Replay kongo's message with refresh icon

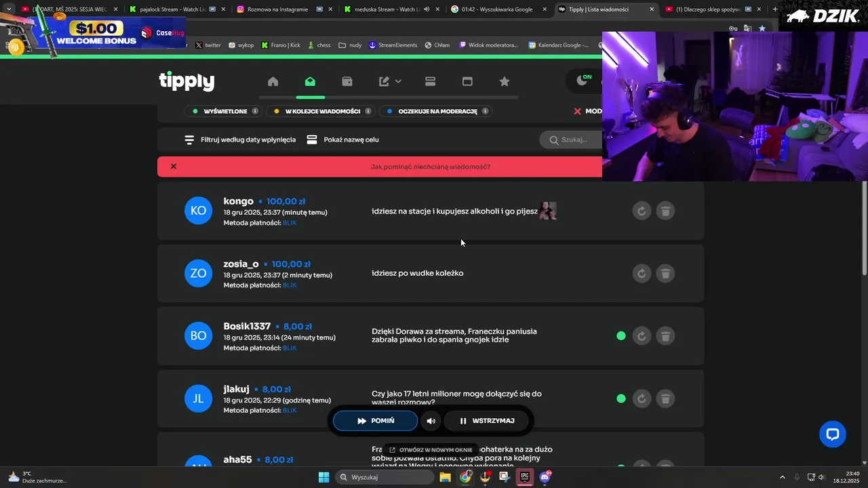[x=642, y=211]
